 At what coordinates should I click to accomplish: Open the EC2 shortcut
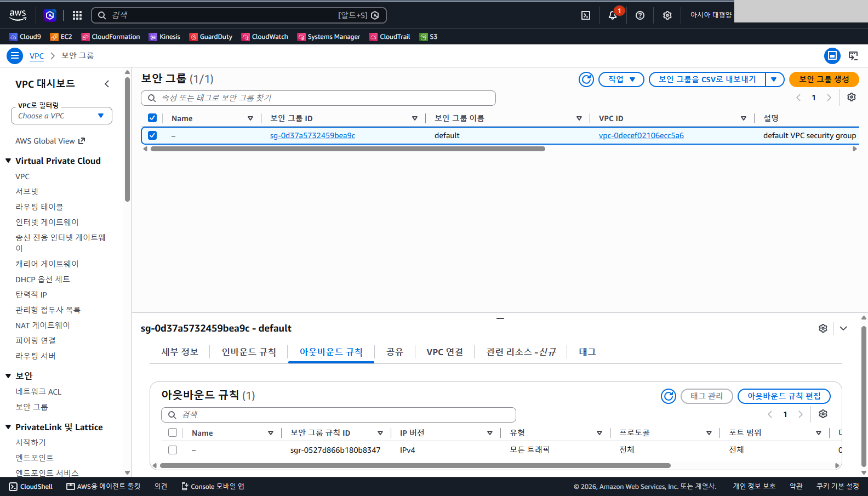pos(61,37)
